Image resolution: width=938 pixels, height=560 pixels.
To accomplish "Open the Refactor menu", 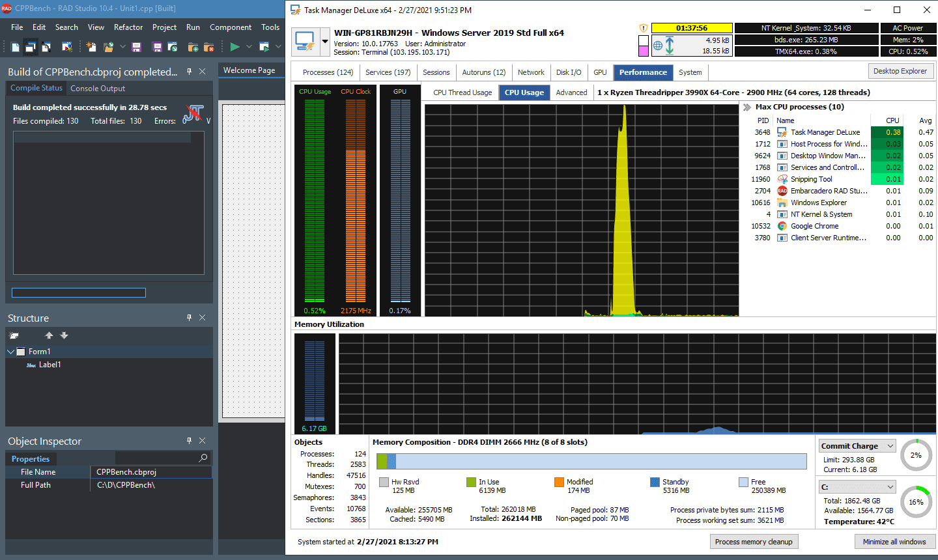I will tap(128, 27).
